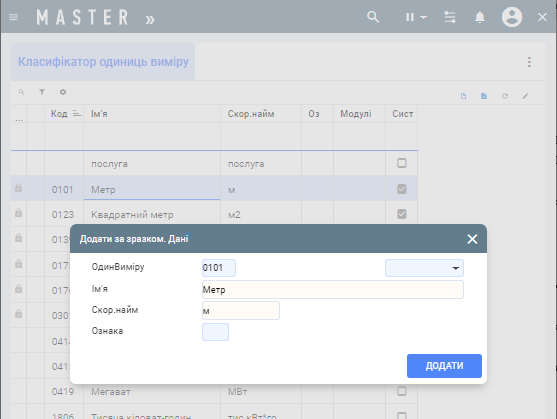557x419 pixels.
Task: Click the Ім'я input field with Метр
Action: 333,290
